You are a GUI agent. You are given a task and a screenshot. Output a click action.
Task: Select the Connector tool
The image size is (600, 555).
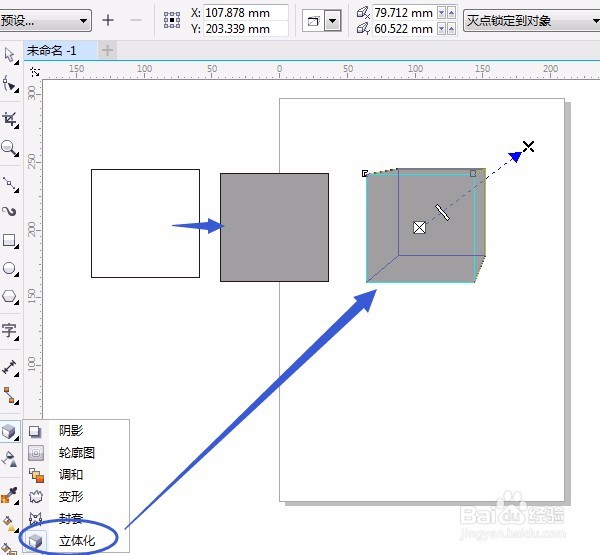click(10, 395)
